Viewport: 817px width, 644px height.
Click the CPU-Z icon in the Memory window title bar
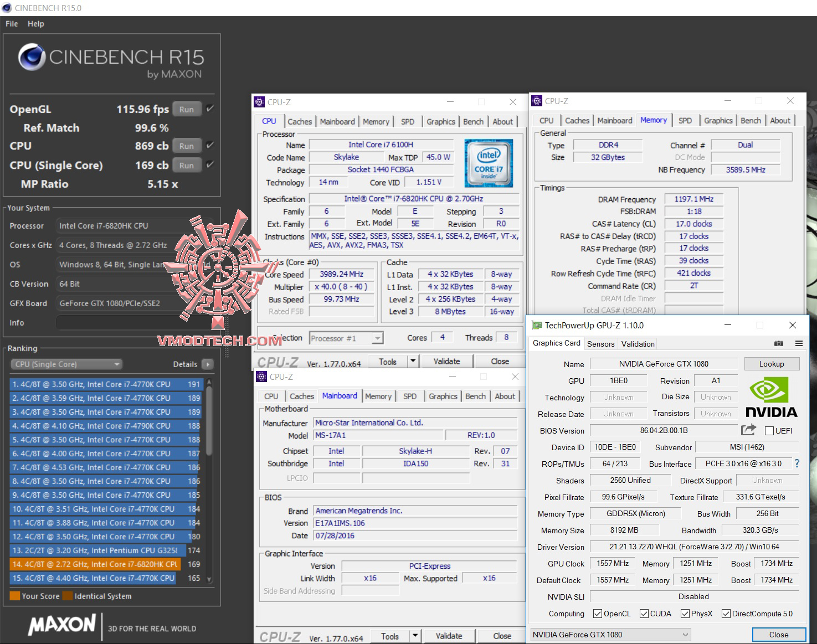coord(537,101)
